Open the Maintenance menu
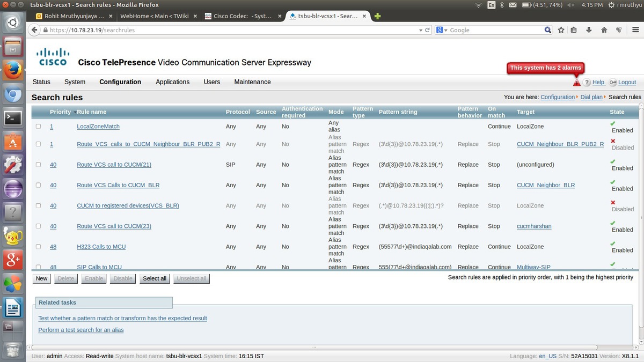This screenshot has width=644, height=362. coord(252,82)
